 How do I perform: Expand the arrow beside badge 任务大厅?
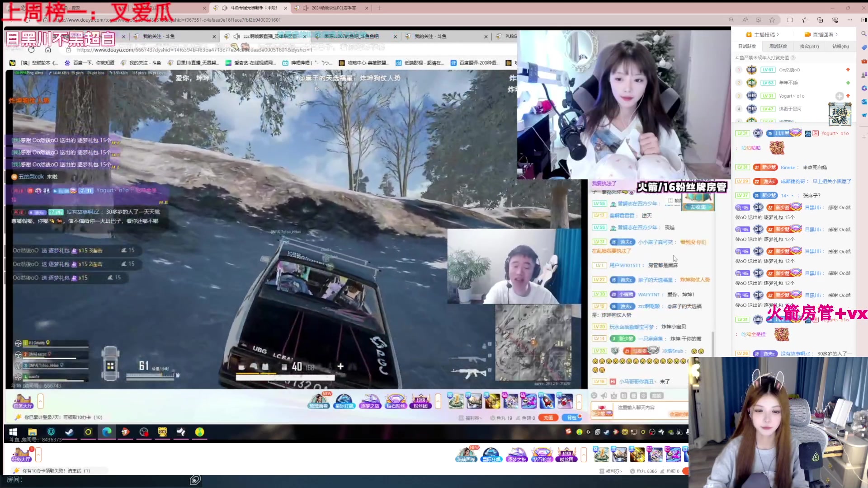tap(38, 455)
